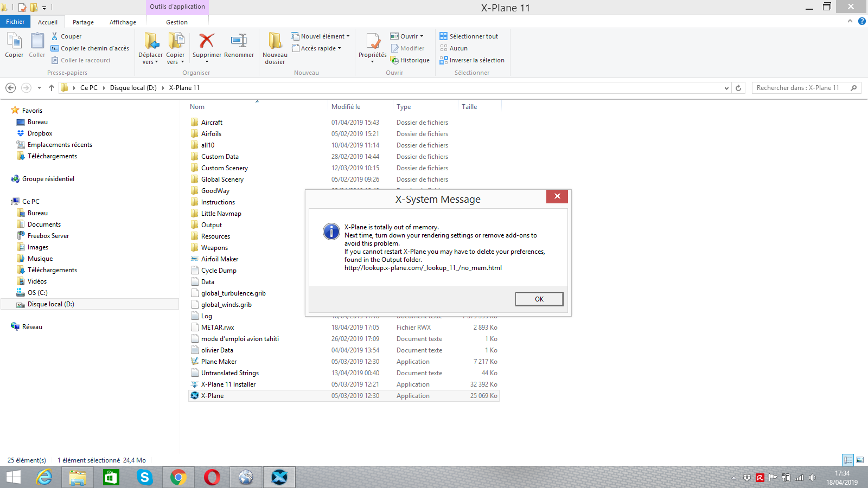Switch to the Affichage tab
Screen dimensions: 868x488
[123, 22]
